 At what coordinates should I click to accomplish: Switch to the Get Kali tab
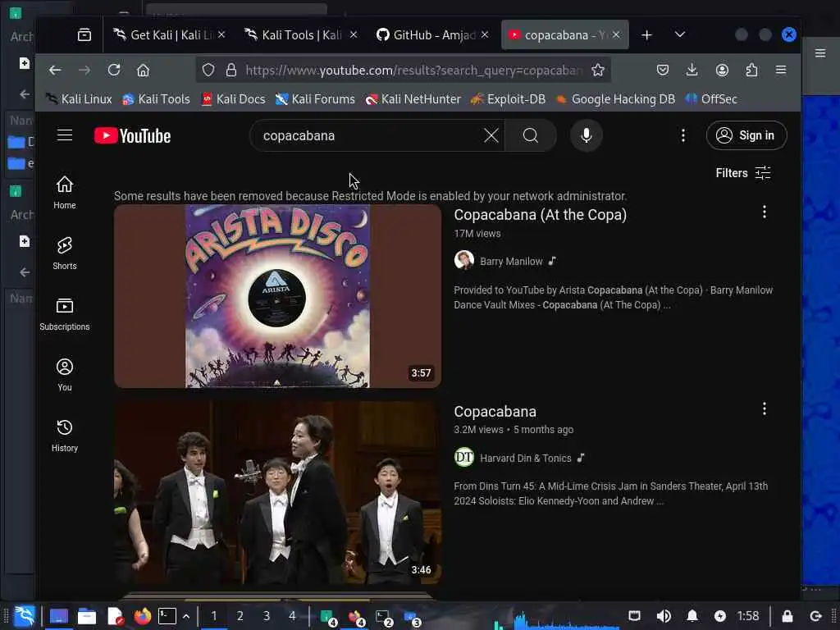click(163, 34)
